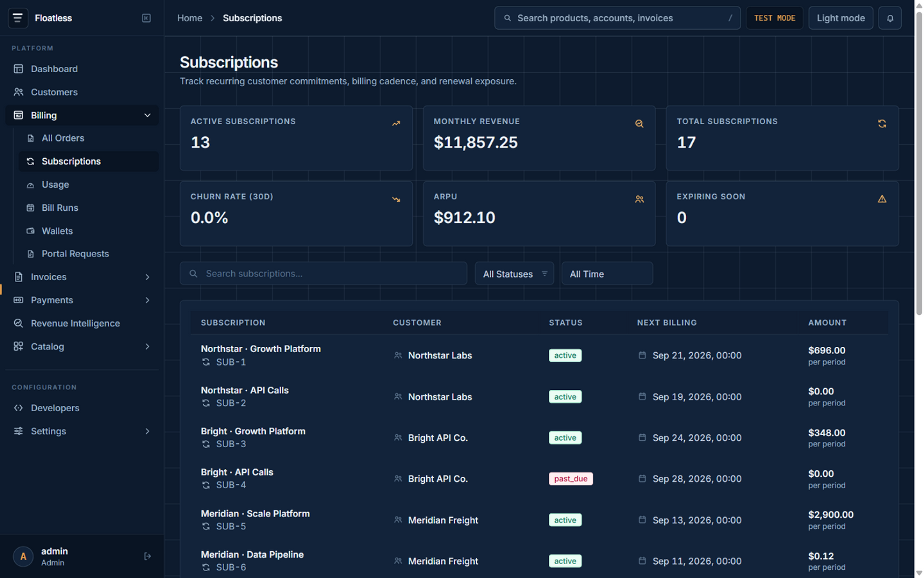Viewport: 924px width, 578px height.
Task: Click the customer icon beside Meridian Freight SUB-5
Action: pyautogui.click(x=398, y=520)
